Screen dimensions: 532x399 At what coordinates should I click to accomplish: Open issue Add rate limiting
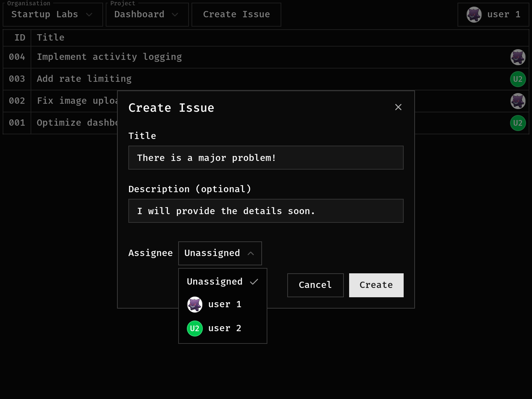[84, 79]
